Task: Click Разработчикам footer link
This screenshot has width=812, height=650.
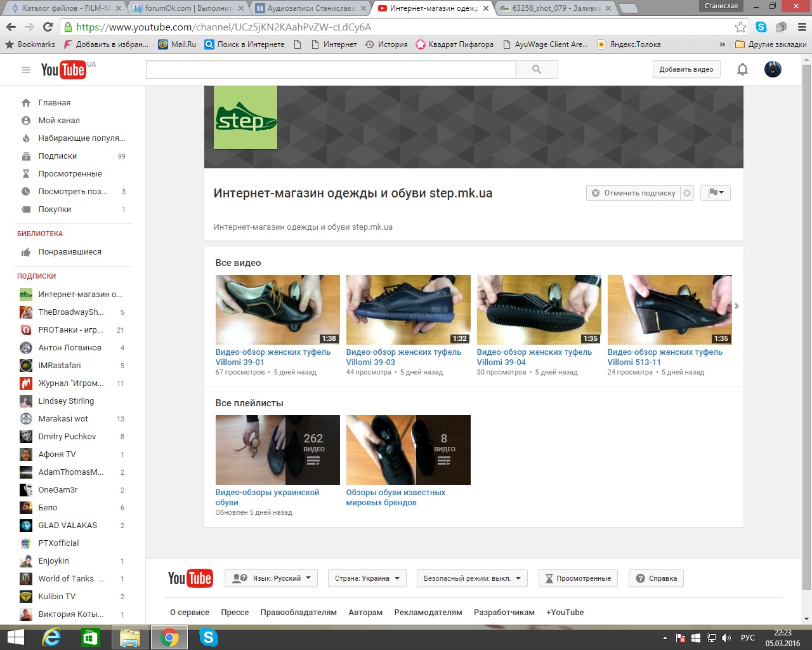Action: click(x=504, y=613)
